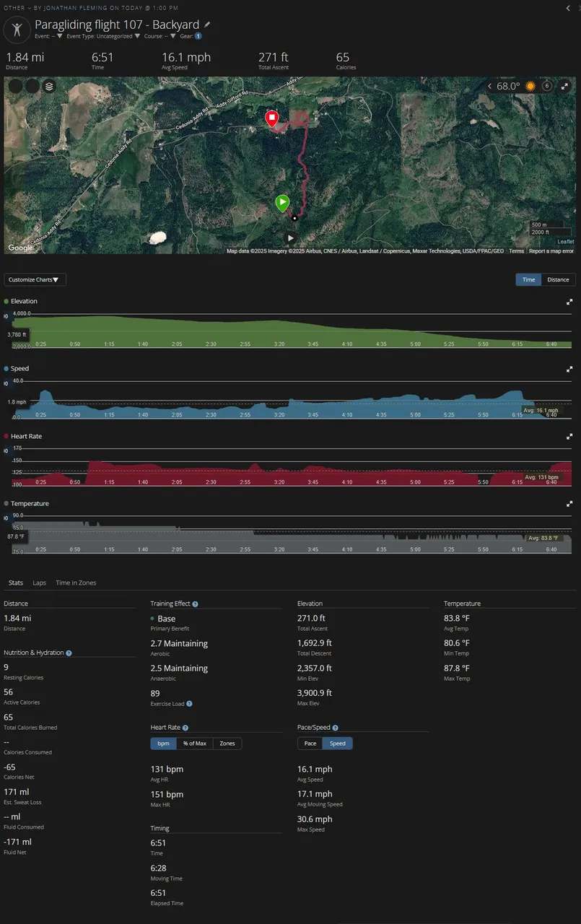Play the route animation on the map
The height and width of the screenshot is (924, 581).
click(x=290, y=237)
